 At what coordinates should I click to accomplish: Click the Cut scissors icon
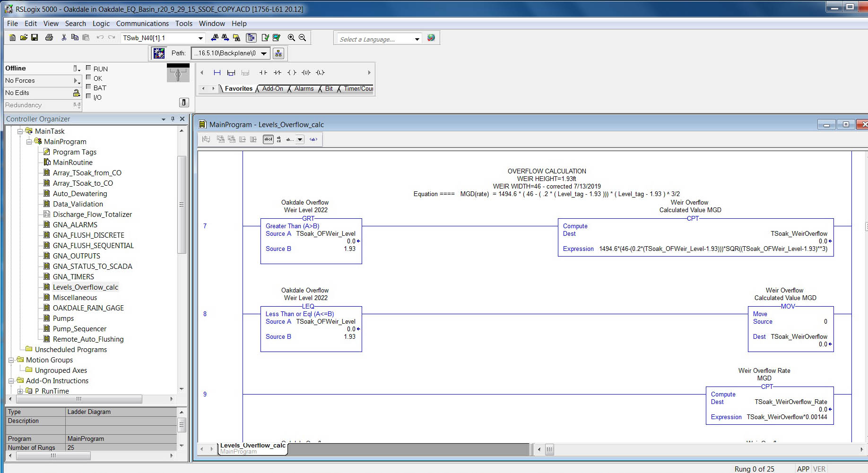pos(64,38)
